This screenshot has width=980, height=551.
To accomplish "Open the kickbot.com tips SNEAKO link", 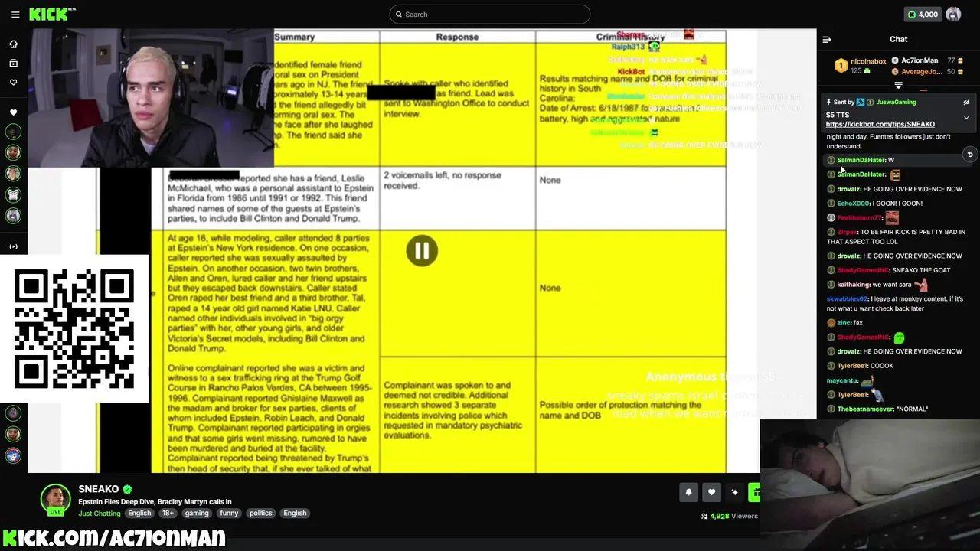I will pyautogui.click(x=880, y=124).
